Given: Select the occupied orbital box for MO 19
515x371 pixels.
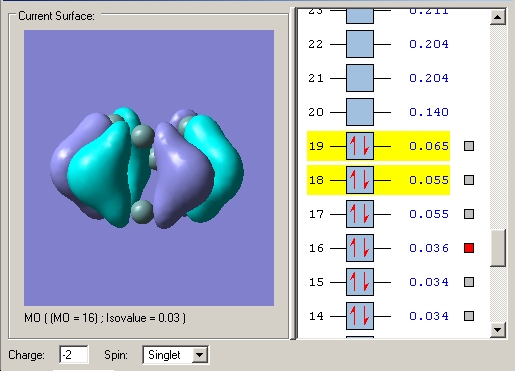Looking at the screenshot, I should point(360,146).
